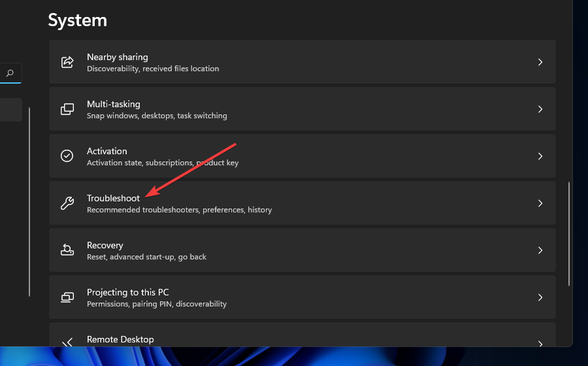Viewport: 588px width, 366px height.
Task: Open the Troubleshoot settings label
Action: [113, 198]
